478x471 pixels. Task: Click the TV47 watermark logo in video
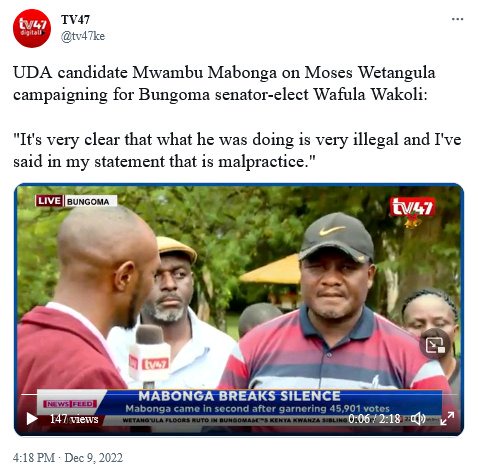click(x=412, y=208)
